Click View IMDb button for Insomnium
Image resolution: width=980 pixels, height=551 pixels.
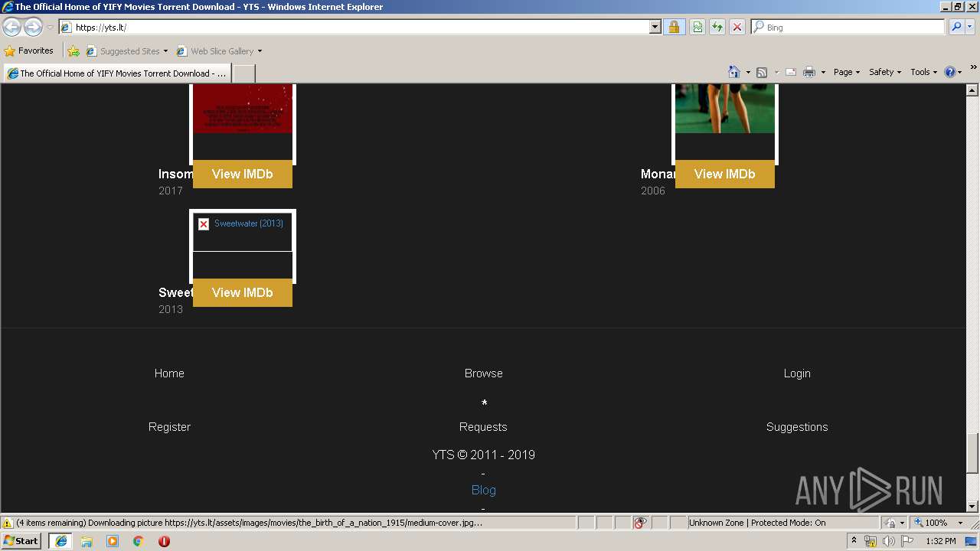point(243,174)
